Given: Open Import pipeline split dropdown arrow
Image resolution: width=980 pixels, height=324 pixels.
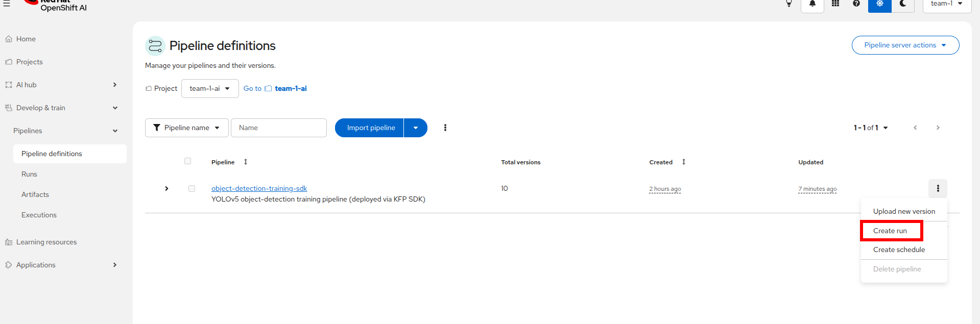Looking at the screenshot, I should click(x=416, y=128).
